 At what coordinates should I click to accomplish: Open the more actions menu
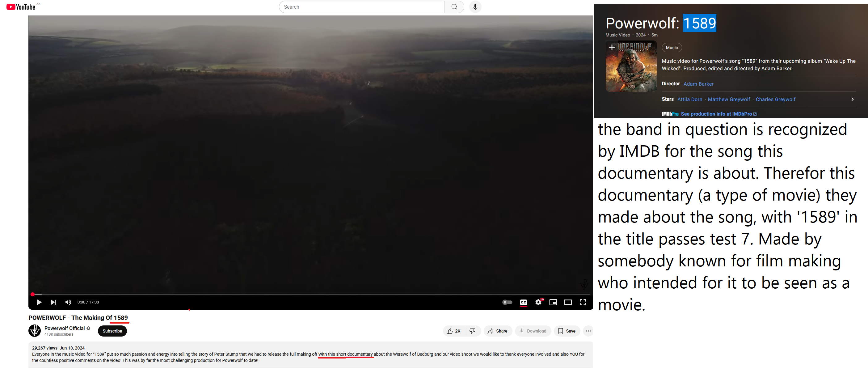[x=588, y=331]
